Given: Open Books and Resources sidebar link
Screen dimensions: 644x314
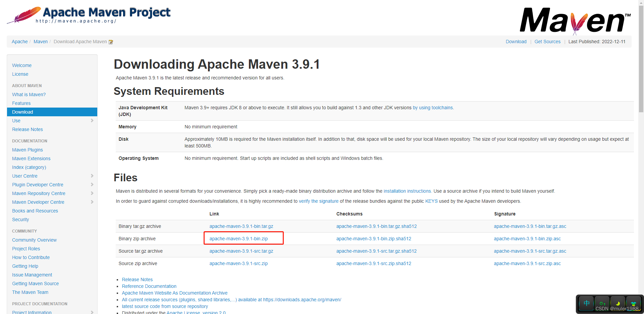Looking at the screenshot, I should [x=35, y=211].
